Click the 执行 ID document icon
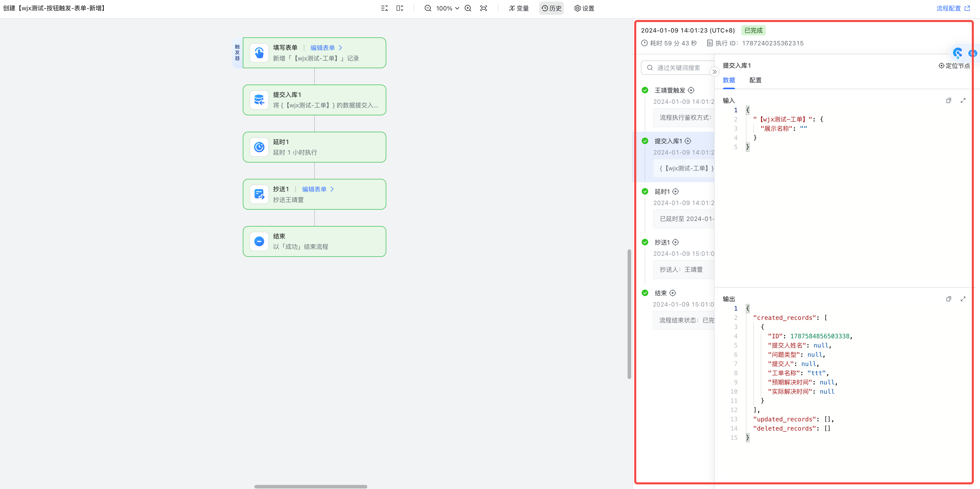Screen dimensions: 980x489 click(x=710, y=43)
